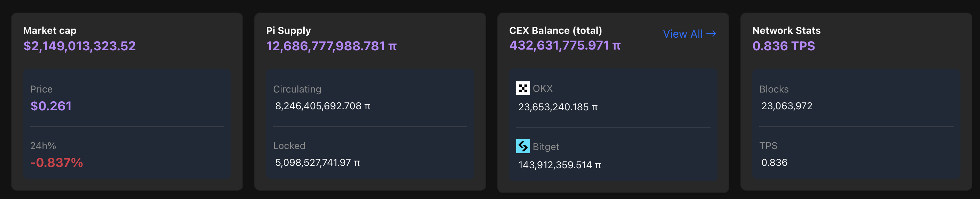The image size is (980, 199).
Task: Click the total CEX balance amount
Action: 565,46
